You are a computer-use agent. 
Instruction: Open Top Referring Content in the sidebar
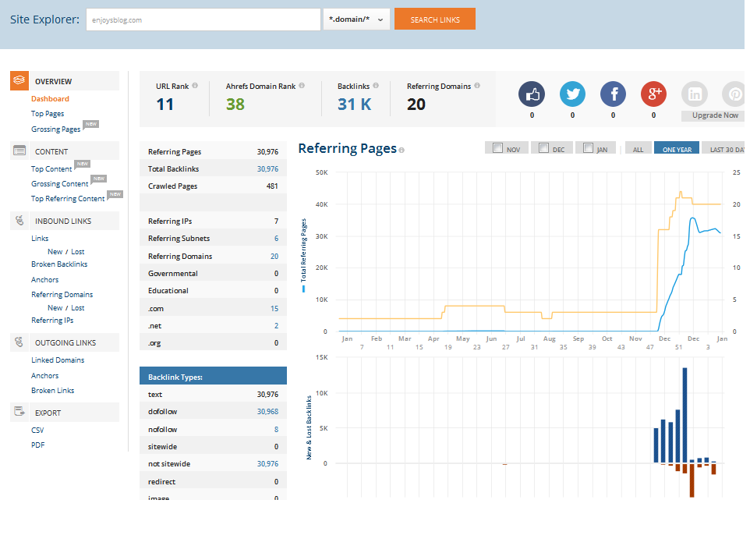coord(68,199)
